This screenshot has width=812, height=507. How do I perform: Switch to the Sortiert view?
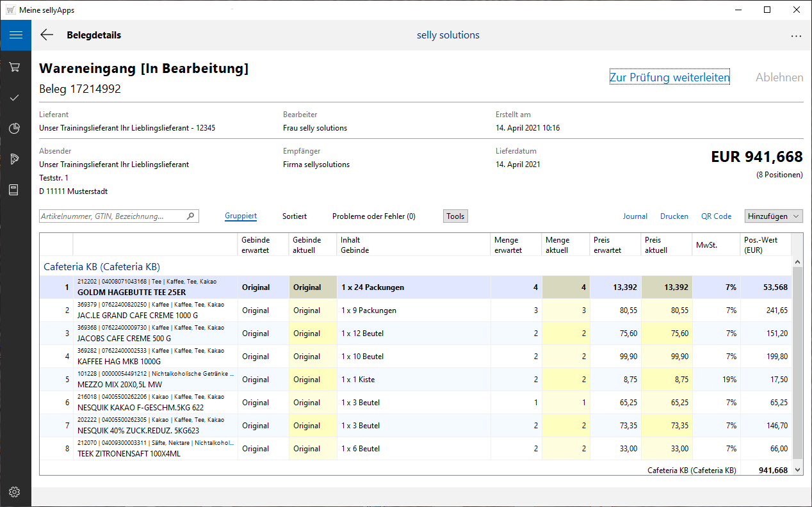tap(295, 216)
